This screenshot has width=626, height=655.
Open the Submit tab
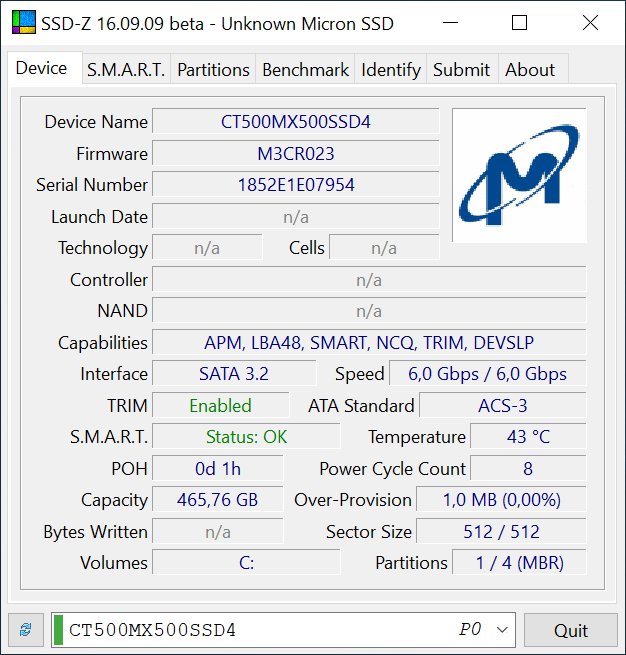(x=461, y=69)
